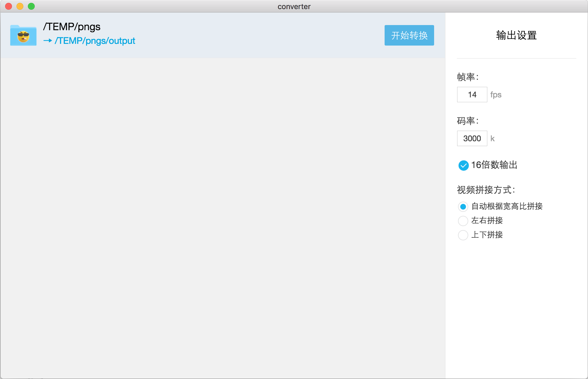Focus the frame rate fps input
Image resolution: width=588 pixels, height=379 pixels.
pos(472,95)
